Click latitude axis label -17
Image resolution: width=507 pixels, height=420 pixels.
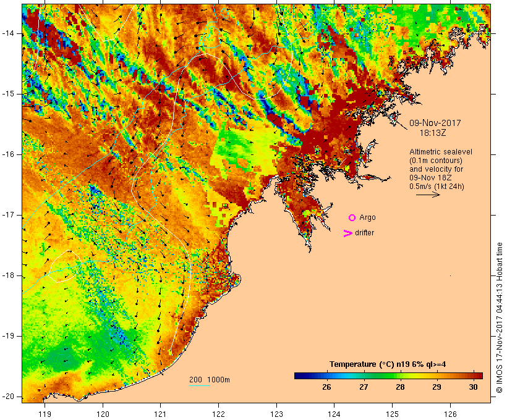point(8,215)
